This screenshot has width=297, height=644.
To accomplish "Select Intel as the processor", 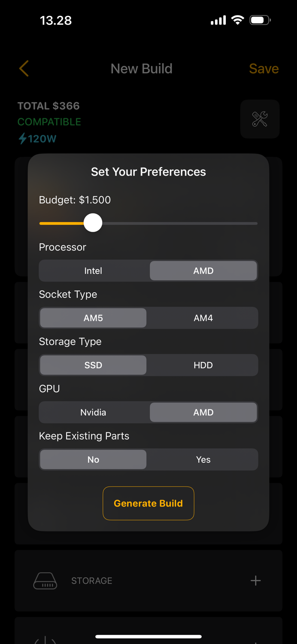I will [x=93, y=270].
